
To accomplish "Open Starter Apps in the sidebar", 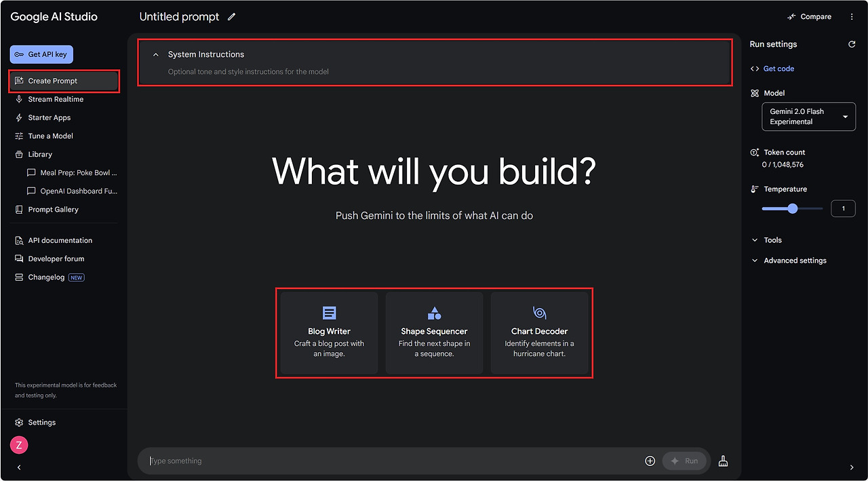I will [x=50, y=117].
